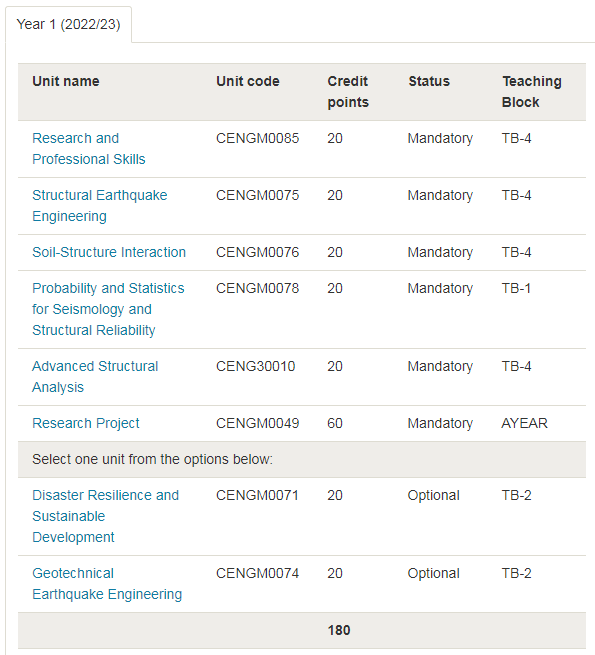The width and height of the screenshot is (595, 655).
Task: Click TB-2 in the CENGM0074 row
Action: click(516, 573)
